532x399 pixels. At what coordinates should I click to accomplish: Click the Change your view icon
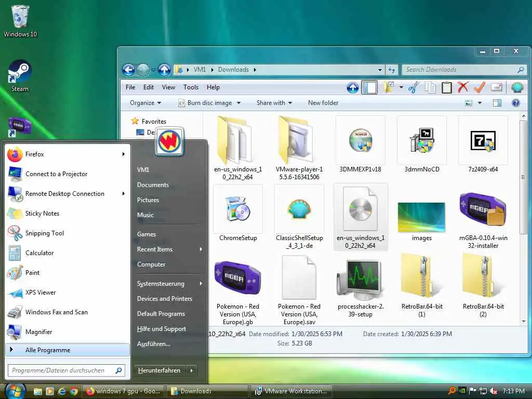click(x=469, y=103)
